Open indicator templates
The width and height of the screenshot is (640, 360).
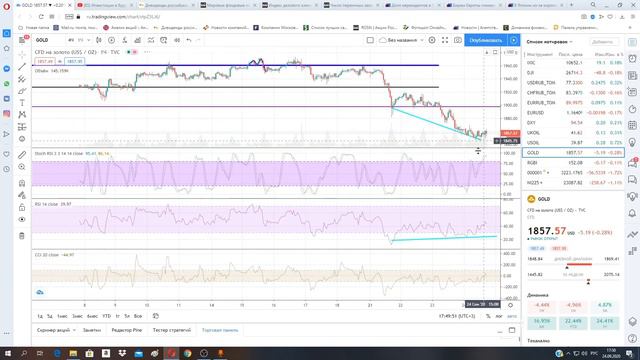tap(151, 40)
